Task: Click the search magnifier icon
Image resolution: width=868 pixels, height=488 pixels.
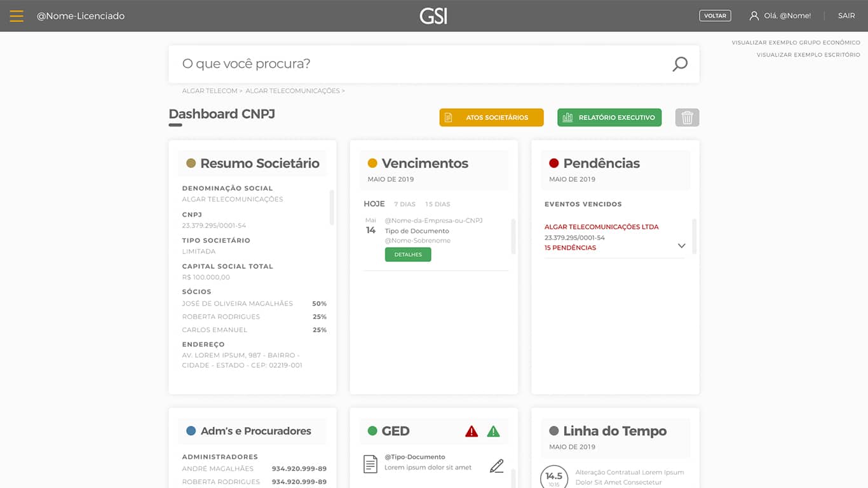Action: click(x=680, y=64)
